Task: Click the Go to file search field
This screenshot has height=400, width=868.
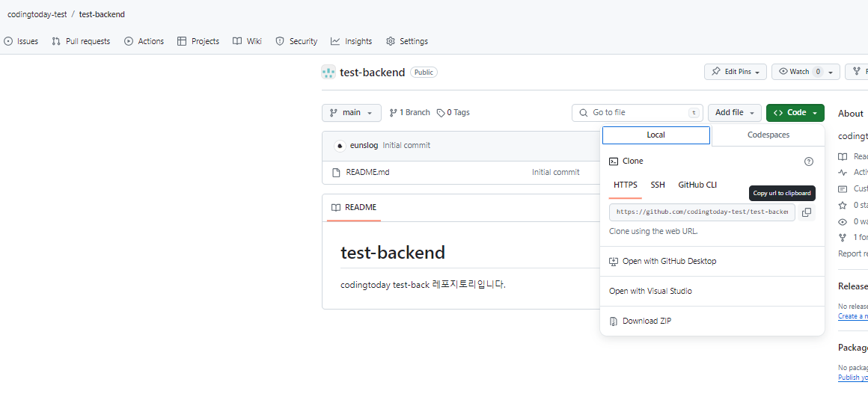Action: pyautogui.click(x=638, y=113)
